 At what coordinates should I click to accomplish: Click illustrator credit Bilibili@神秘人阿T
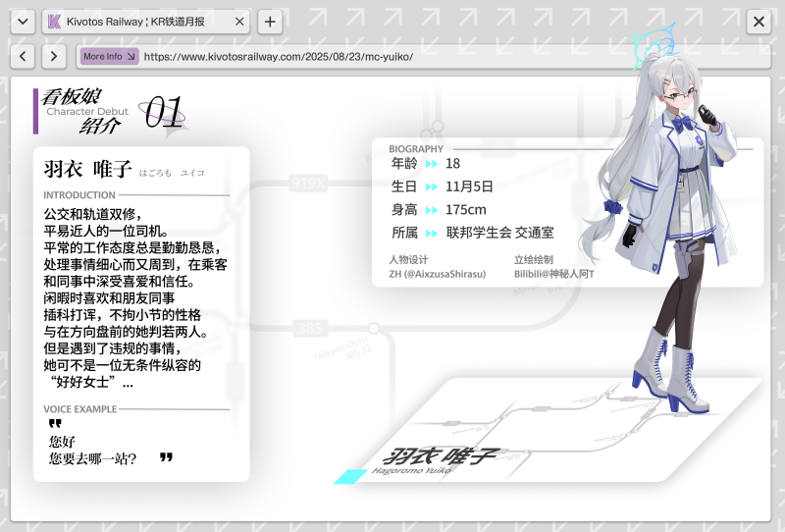point(553,274)
